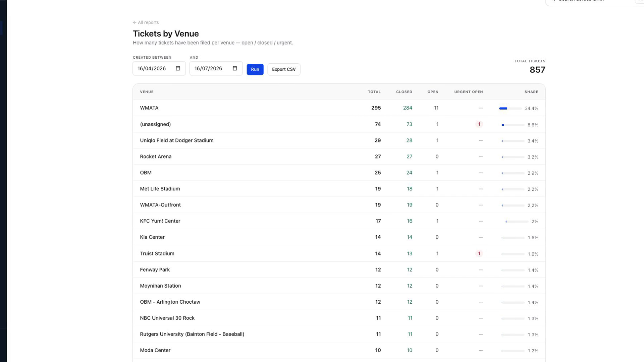Click the (unassigned) venue name
The image size is (644, 362).
coord(155,124)
